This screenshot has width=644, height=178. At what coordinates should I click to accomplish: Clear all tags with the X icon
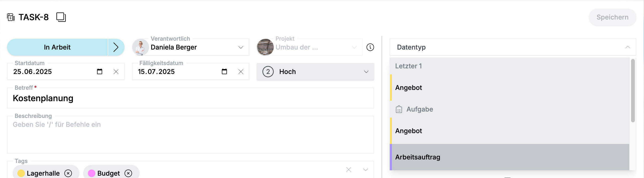click(348, 170)
